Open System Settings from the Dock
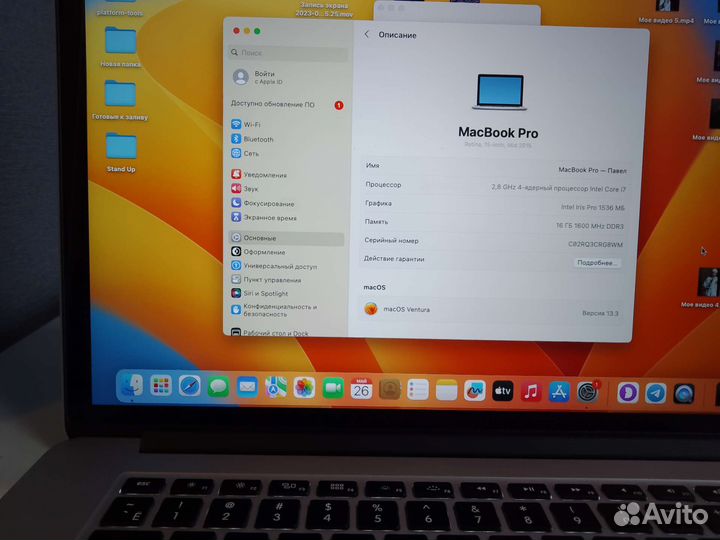The image size is (720, 540). (x=587, y=393)
